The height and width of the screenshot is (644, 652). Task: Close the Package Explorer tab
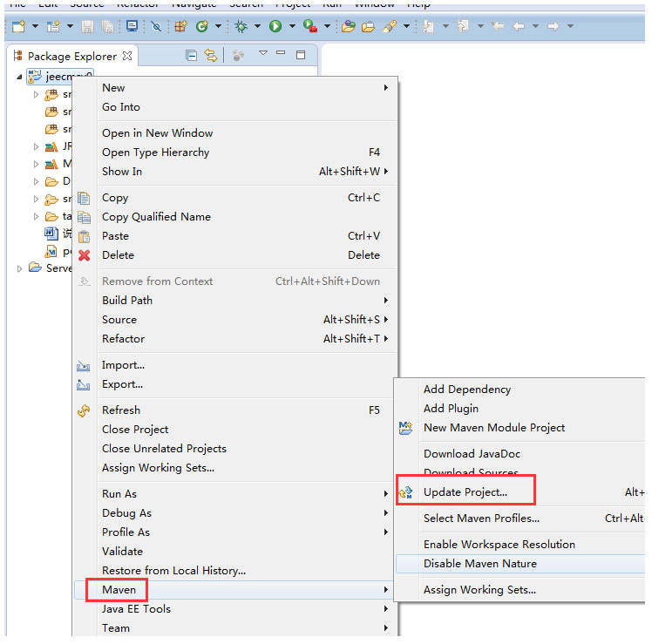click(127, 56)
